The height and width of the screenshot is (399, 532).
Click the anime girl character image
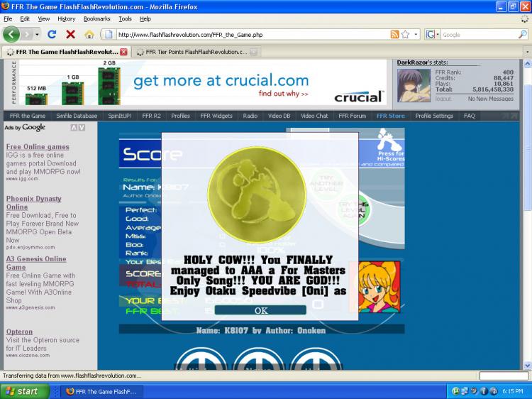[x=379, y=287]
